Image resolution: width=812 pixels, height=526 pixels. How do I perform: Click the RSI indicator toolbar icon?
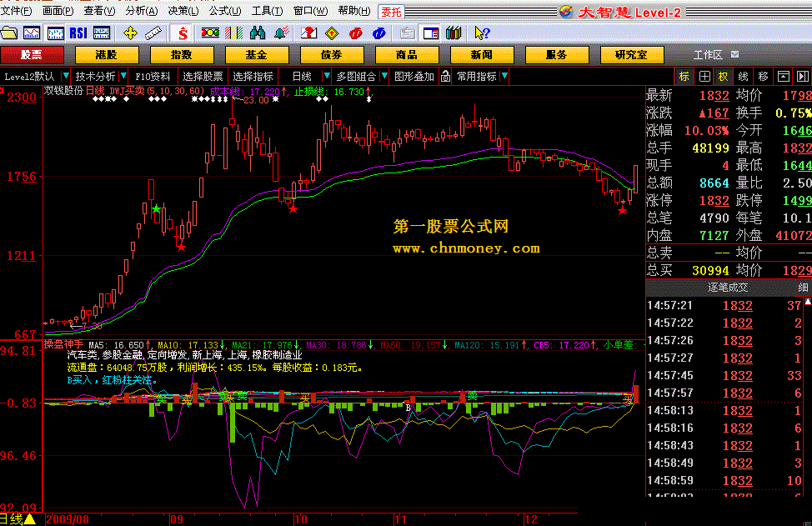(x=78, y=33)
